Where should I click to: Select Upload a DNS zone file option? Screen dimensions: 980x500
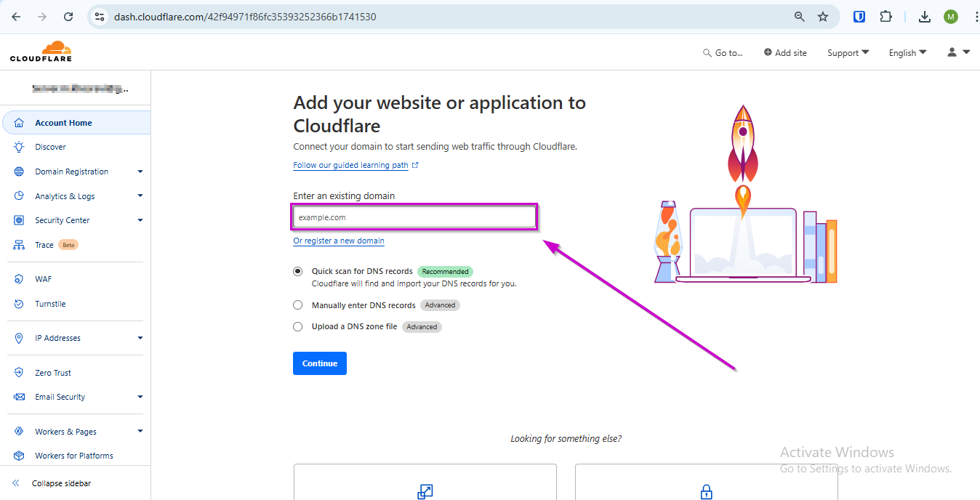tap(298, 327)
